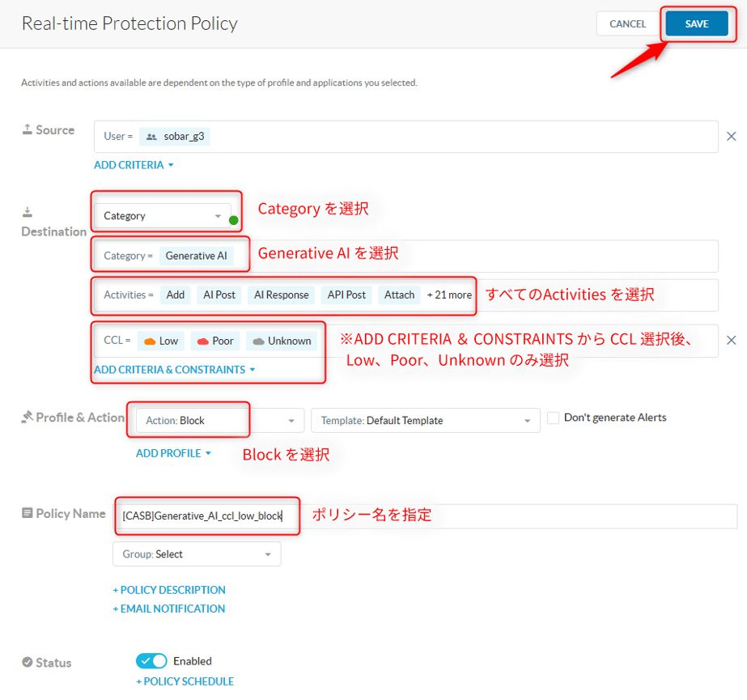Viewport: 747px width, 700px height.
Task: Click the + POLICY SCHEDULE link
Action: coord(185,681)
